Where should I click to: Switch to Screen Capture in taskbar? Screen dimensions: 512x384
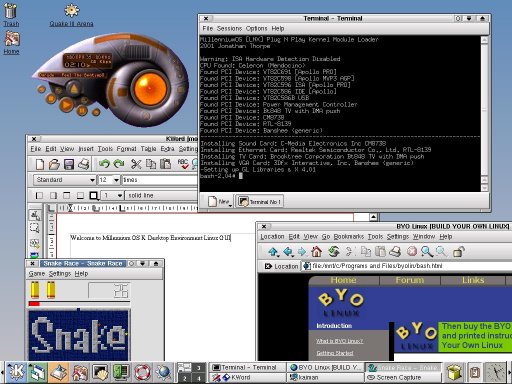click(403, 378)
